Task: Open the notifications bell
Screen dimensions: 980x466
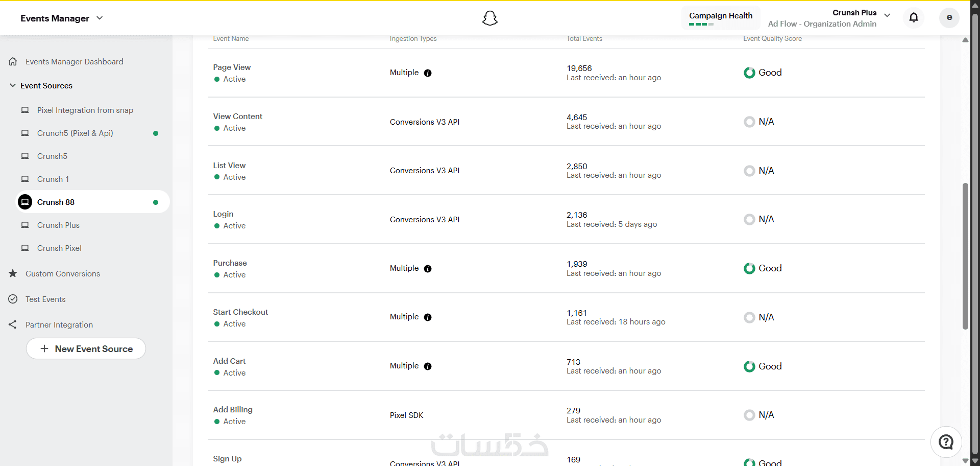Action: click(914, 18)
